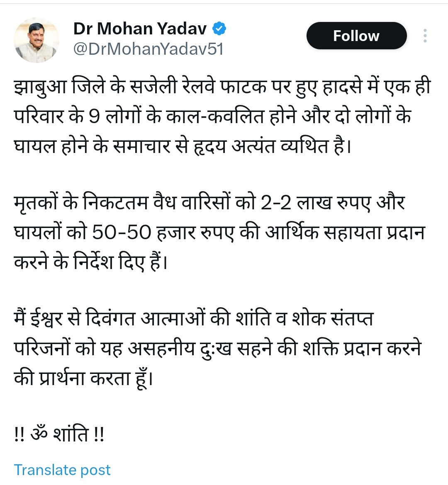This screenshot has width=448, height=485.
Task: Click the blue verified badge icon
Action: pyautogui.click(x=219, y=29)
